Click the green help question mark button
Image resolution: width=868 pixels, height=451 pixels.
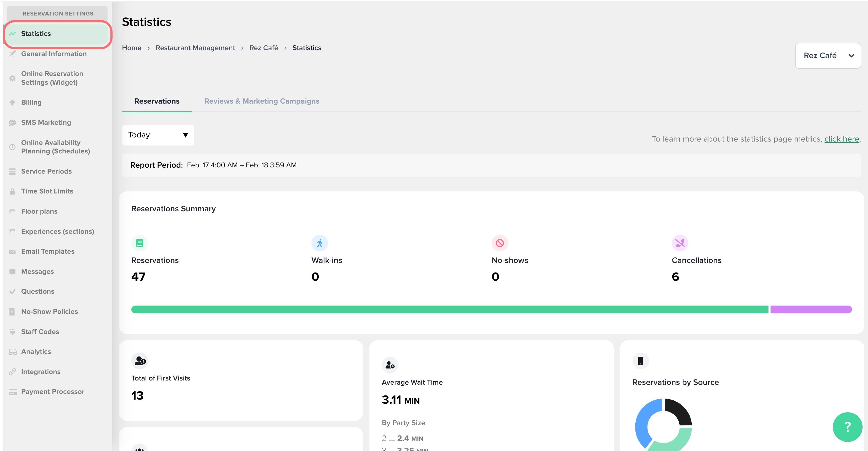click(x=847, y=427)
